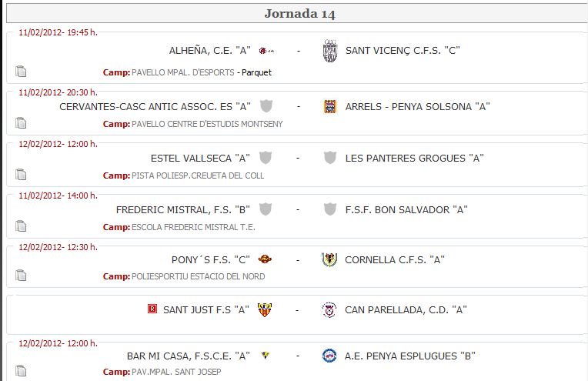The image size is (588, 381).
Task: Open match report icon for Estel Vallseca match
Action: coord(21,175)
